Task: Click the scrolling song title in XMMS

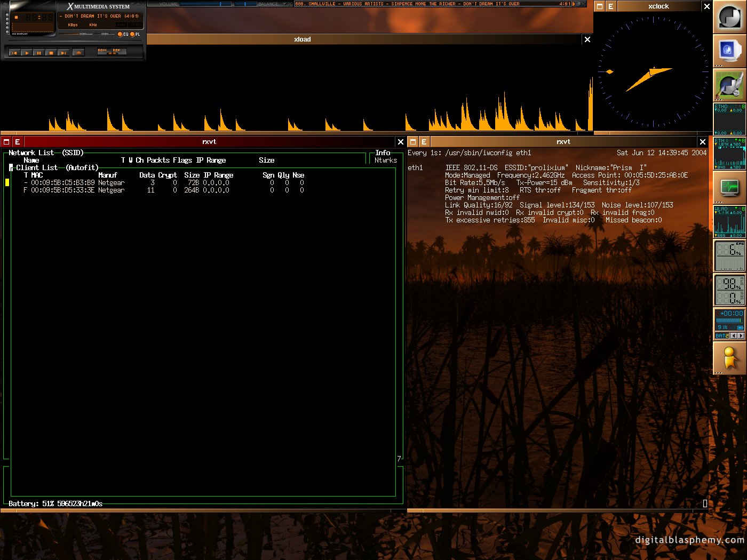Action: click(99, 16)
